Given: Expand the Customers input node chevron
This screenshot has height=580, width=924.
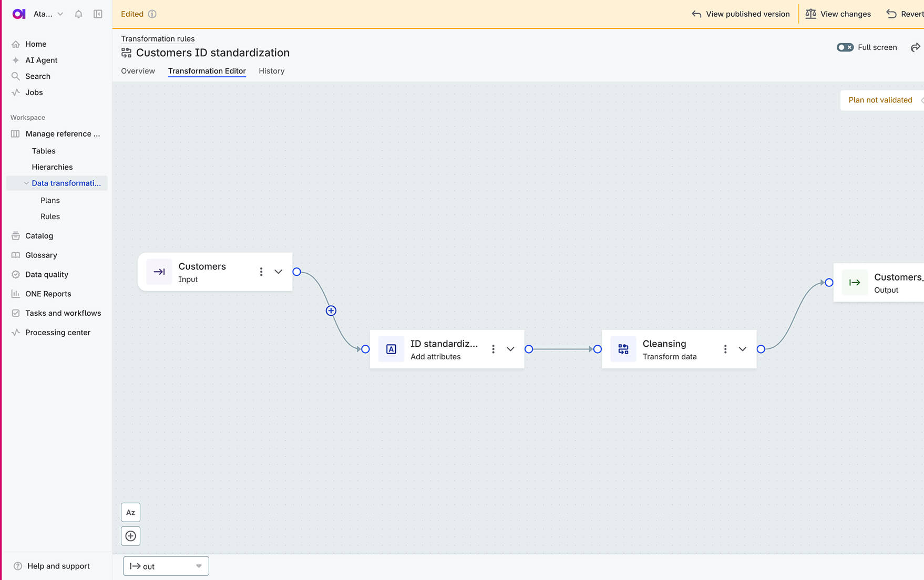Looking at the screenshot, I should pyautogui.click(x=278, y=272).
